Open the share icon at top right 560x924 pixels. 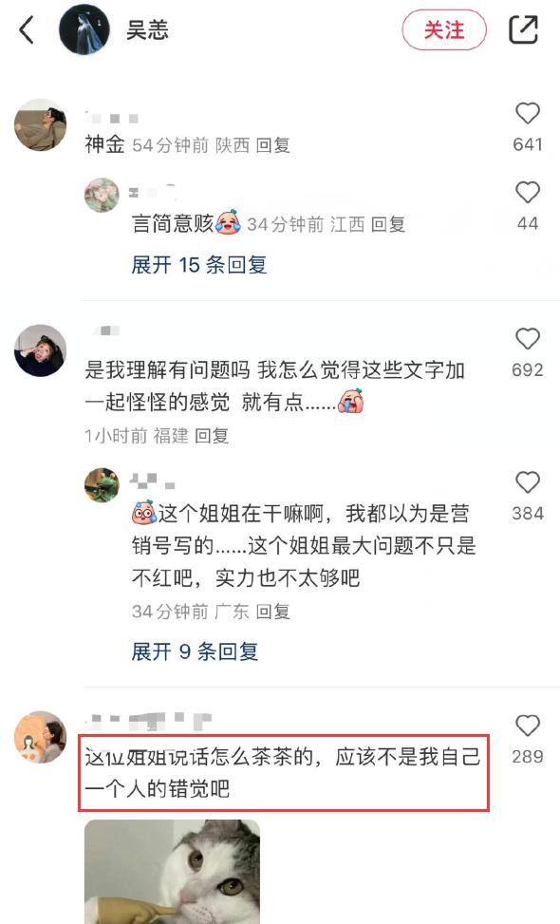click(x=524, y=29)
